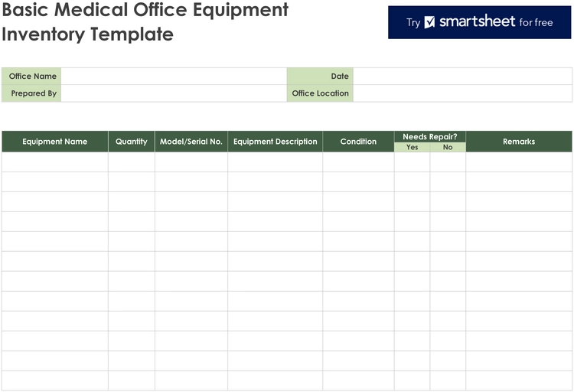Click the Office Location input field
Viewport: 574px width, 392px height.
click(x=462, y=93)
